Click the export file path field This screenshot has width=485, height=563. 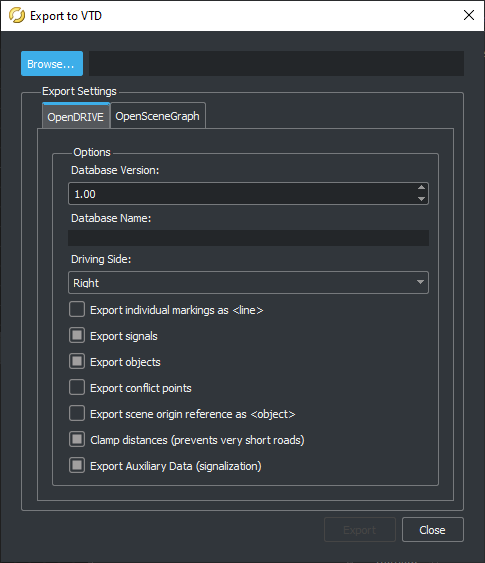click(276, 64)
